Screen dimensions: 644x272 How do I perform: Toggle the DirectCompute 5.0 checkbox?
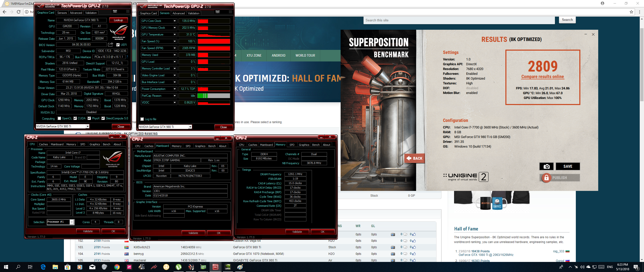point(103,118)
